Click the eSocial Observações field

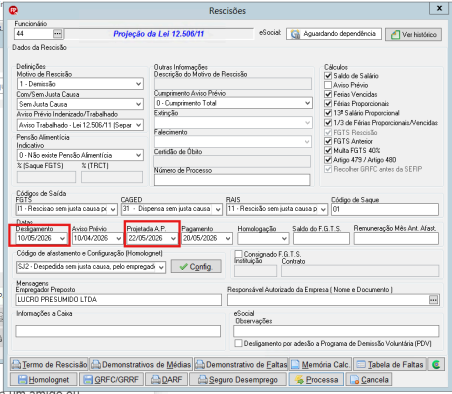pyautogui.click(x=336, y=331)
